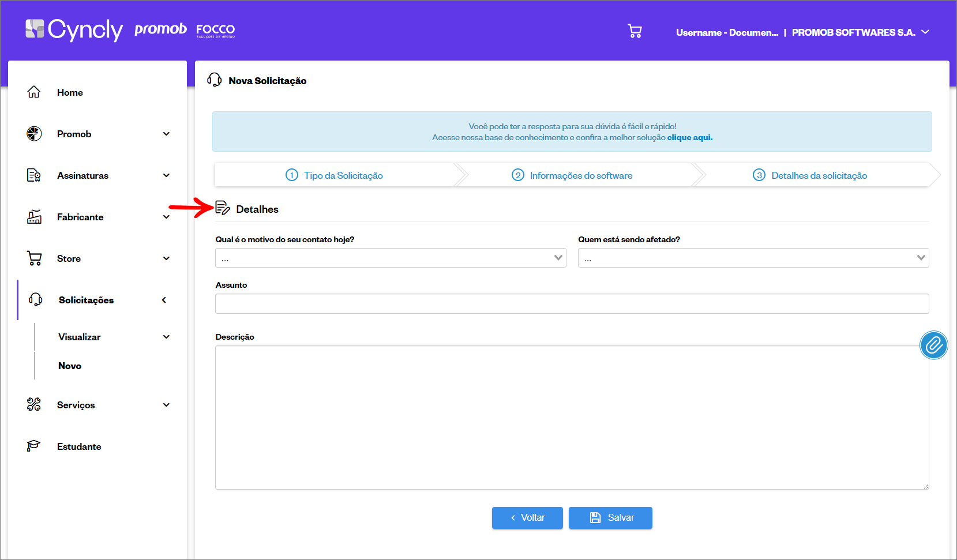Open the shopping cart icon in header
The width and height of the screenshot is (957, 560).
click(635, 31)
